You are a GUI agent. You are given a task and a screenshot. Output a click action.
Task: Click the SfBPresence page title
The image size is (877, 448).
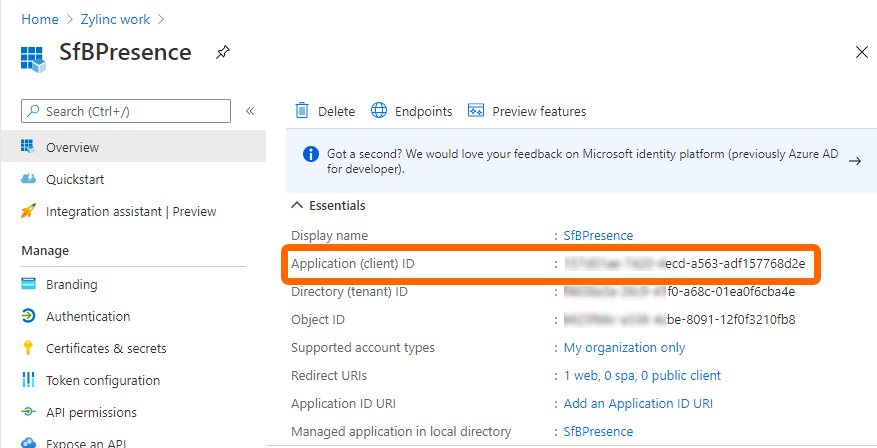(x=125, y=52)
